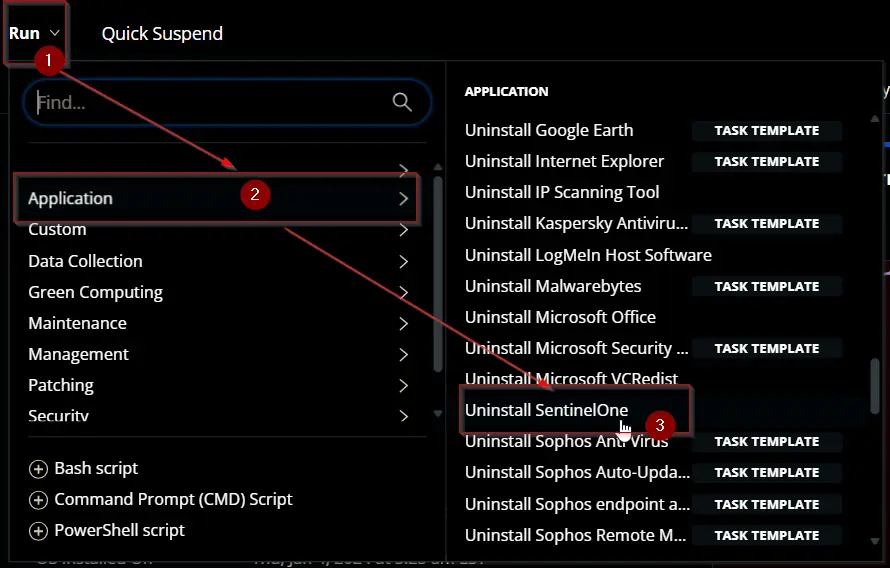Expand the Custom chevron arrow
Viewport: 890px width, 568px height.
pos(404,230)
